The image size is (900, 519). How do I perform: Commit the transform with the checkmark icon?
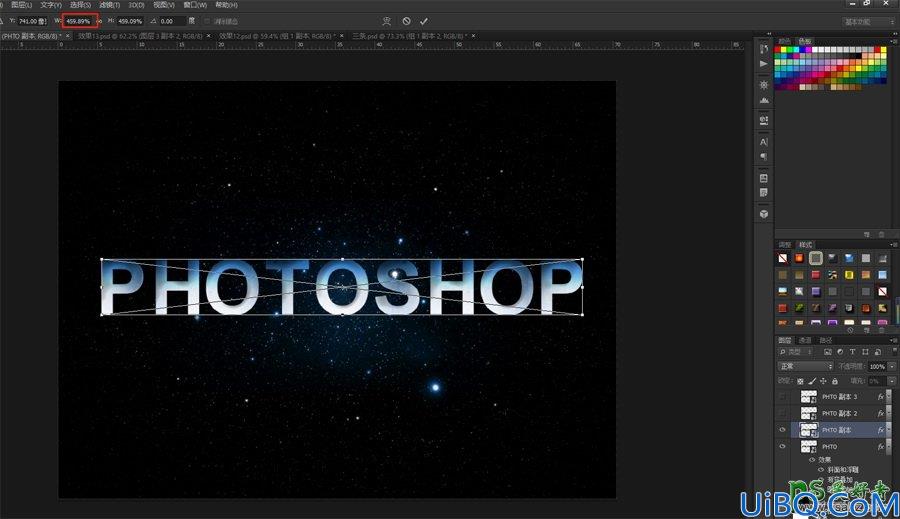(424, 21)
